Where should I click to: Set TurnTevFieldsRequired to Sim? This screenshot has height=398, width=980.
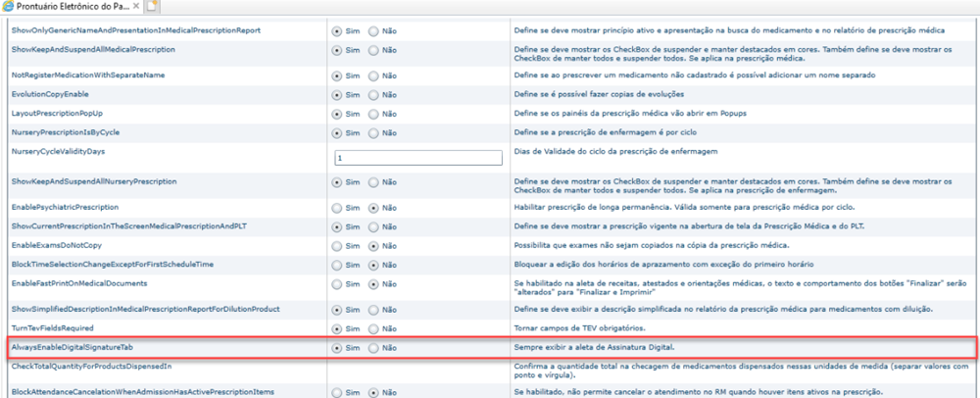click(337, 329)
